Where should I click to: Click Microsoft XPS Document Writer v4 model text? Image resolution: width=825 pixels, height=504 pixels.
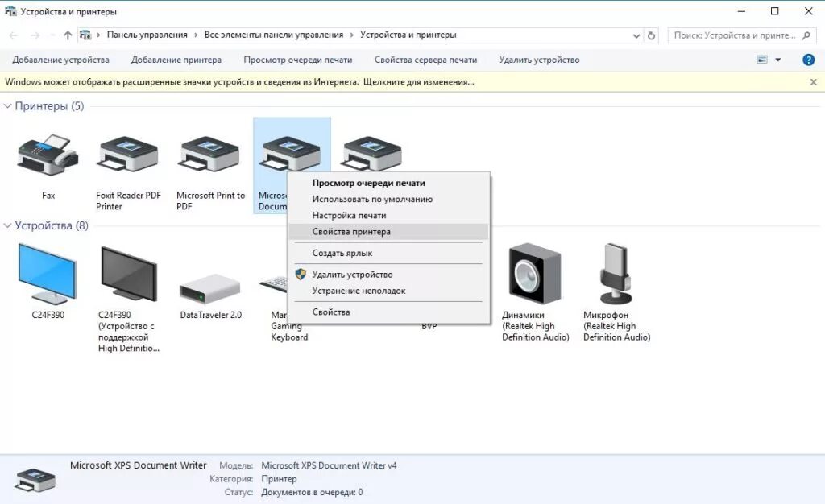329,465
